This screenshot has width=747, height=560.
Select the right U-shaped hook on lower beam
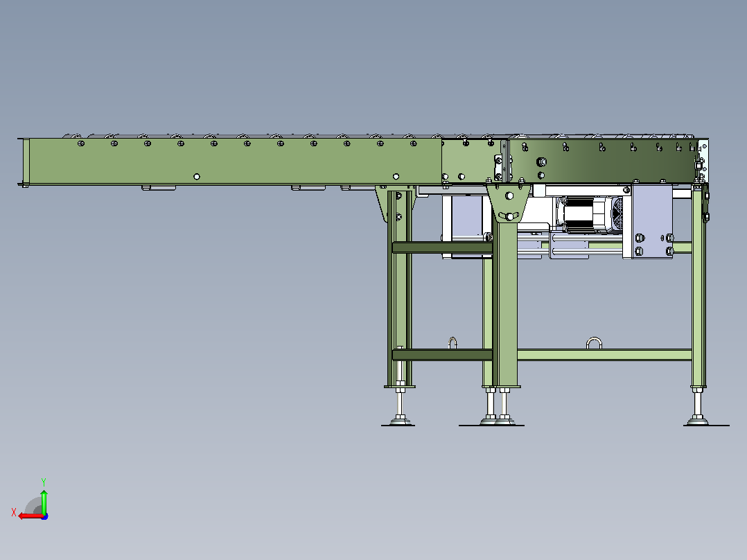pos(594,343)
